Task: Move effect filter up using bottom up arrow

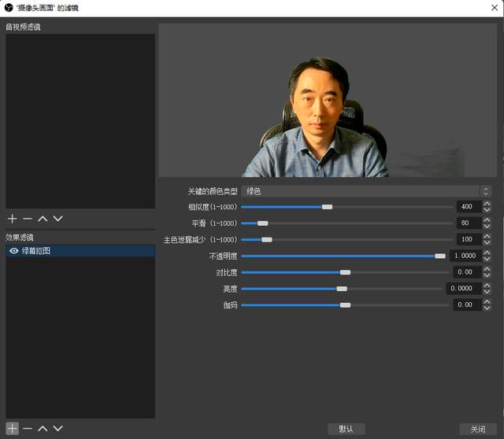Action: 43,429
